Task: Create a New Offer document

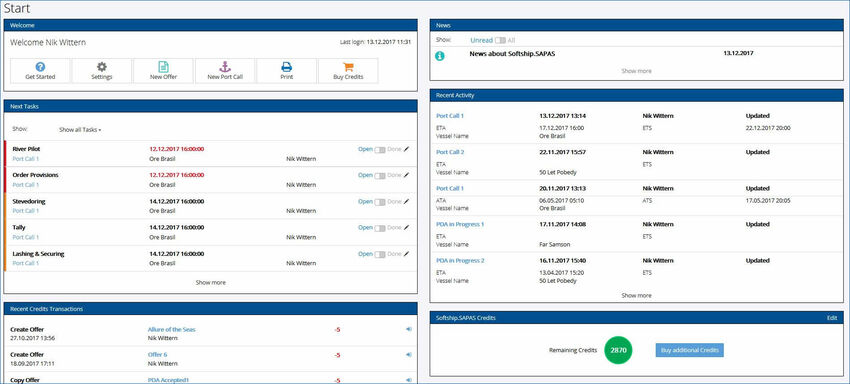Action: pos(163,71)
